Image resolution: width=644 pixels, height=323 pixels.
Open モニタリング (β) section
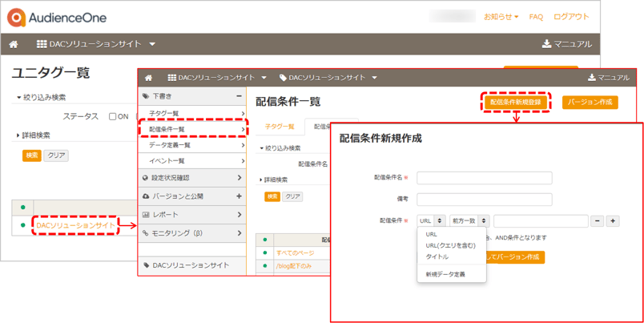[191, 233]
